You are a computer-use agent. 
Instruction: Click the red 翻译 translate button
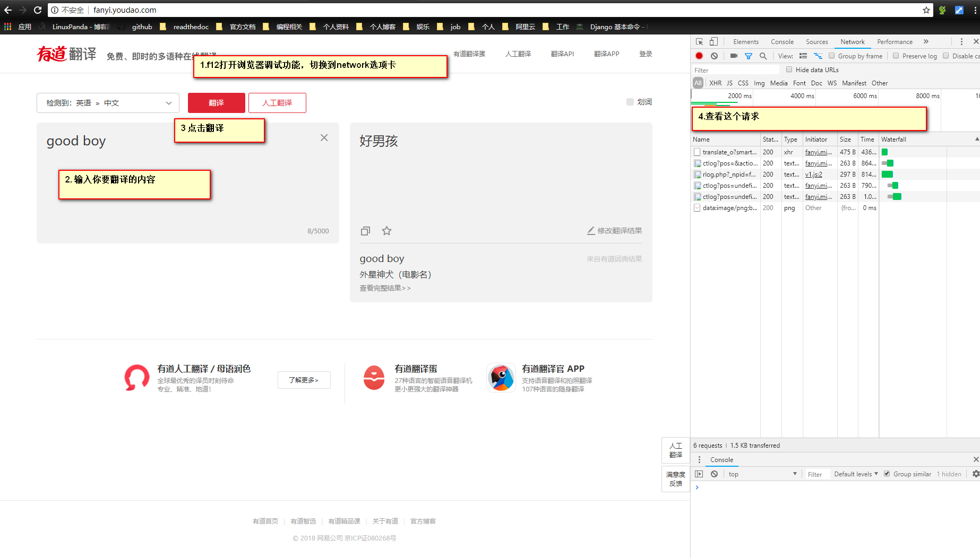tap(216, 103)
